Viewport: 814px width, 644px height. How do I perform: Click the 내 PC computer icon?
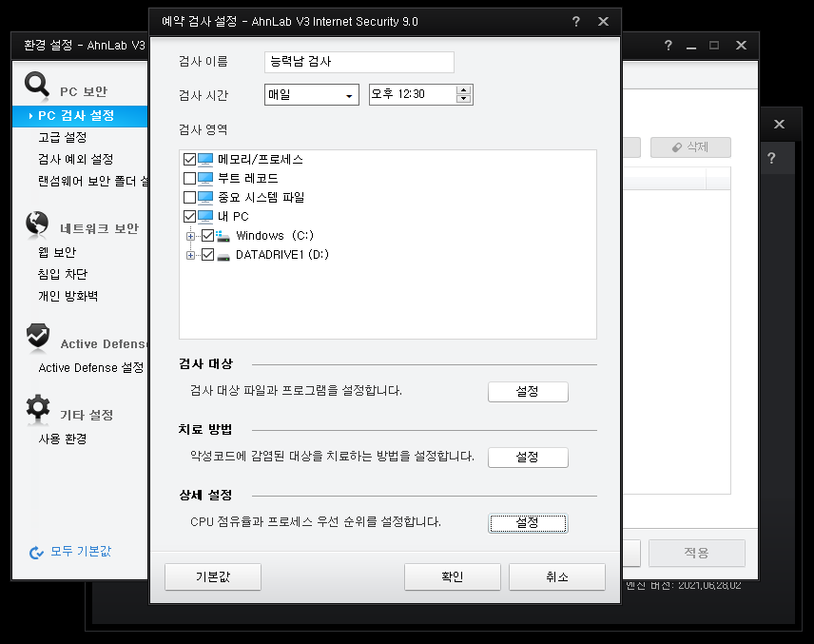pyautogui.click(x=205, y=216)
